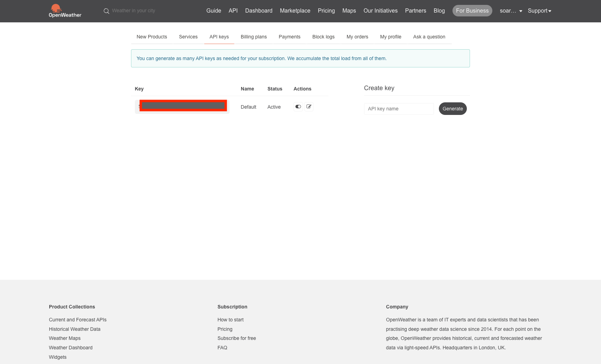Click the OpenWeather logo
Screen dimensions: 601x364
65,11
